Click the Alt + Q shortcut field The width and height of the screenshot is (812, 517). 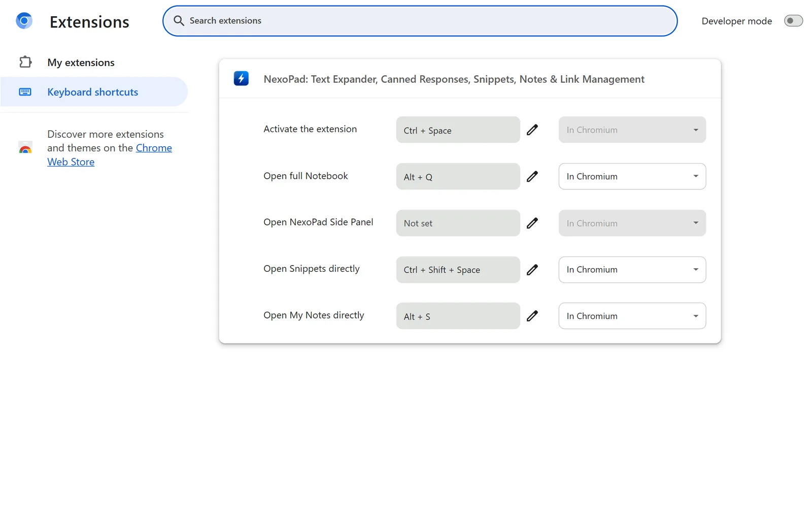pos(458,177)
